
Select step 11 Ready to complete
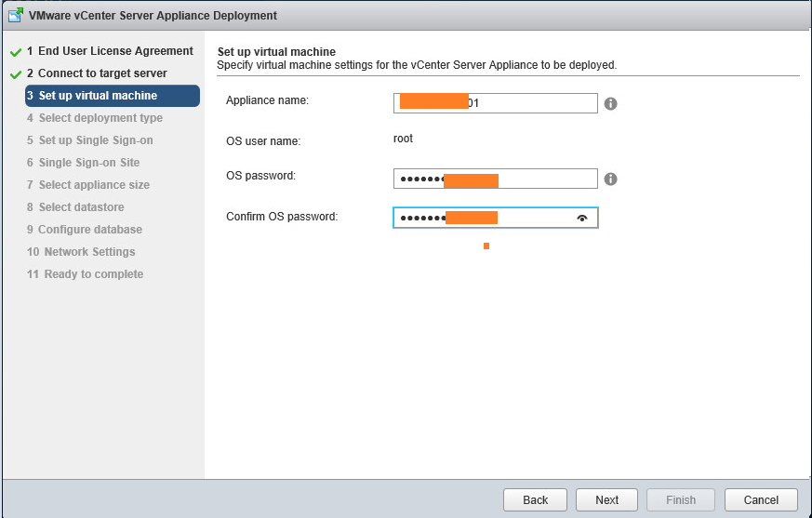85,274
